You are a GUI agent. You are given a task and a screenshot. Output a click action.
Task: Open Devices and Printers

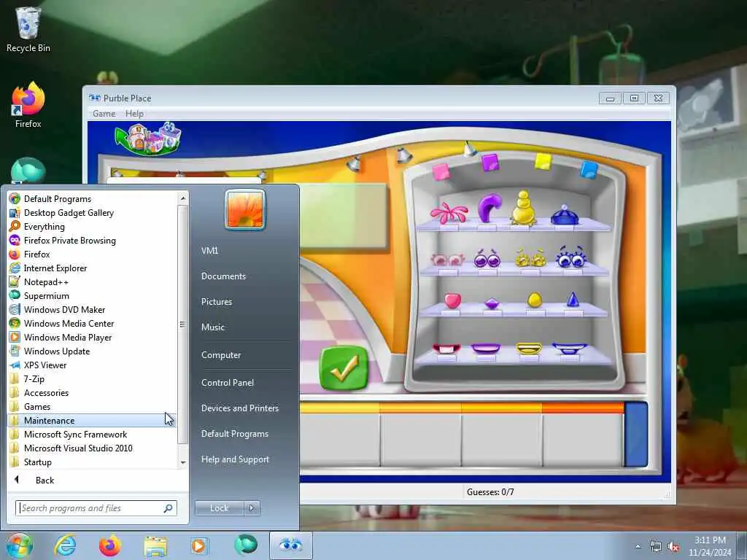pyautogui.click(x=239, y=408)
